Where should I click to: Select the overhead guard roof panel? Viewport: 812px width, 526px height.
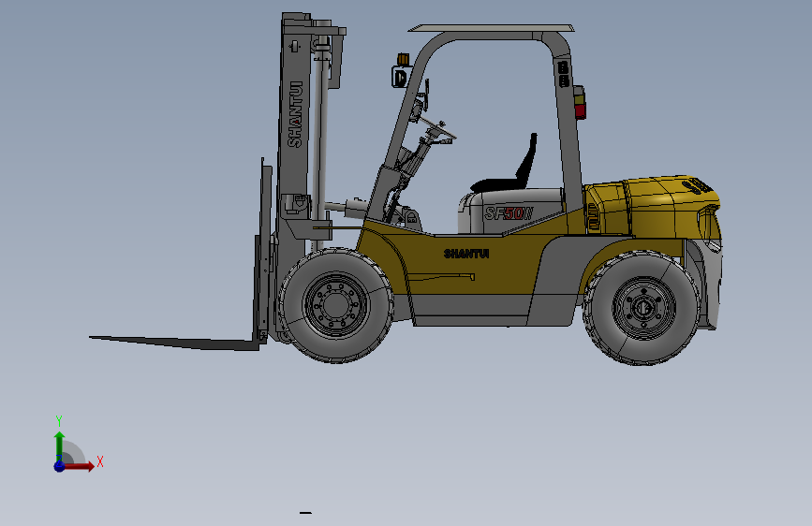click(x=491, y=28)
